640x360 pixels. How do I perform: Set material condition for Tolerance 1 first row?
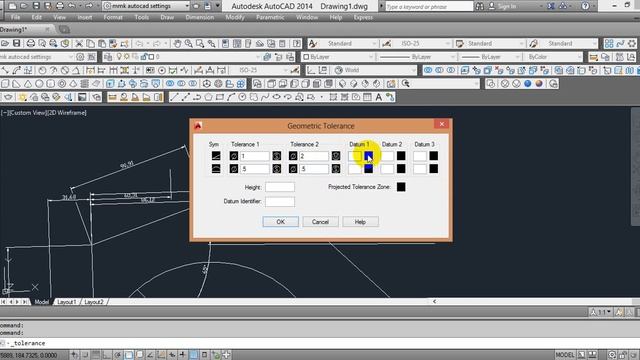click(277, 156)
